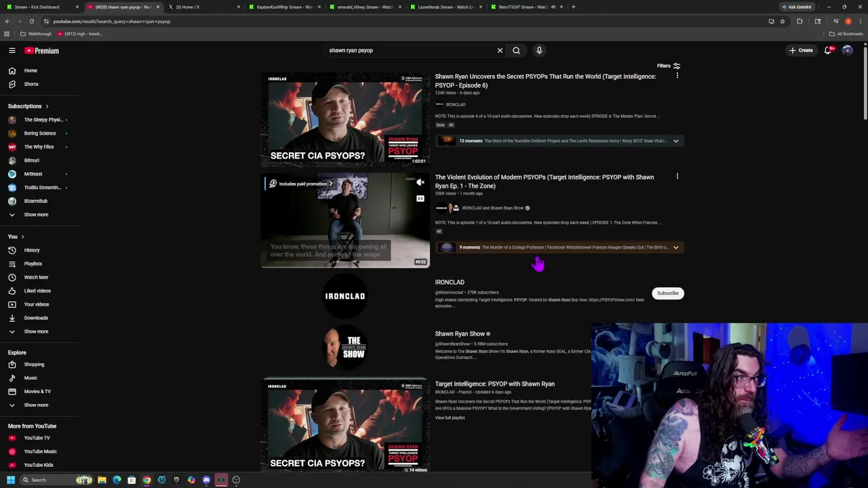Viewport: 868px width, 488px height.
Task: Open the IRONCLAD channel avatar
Action: [345, 296]
